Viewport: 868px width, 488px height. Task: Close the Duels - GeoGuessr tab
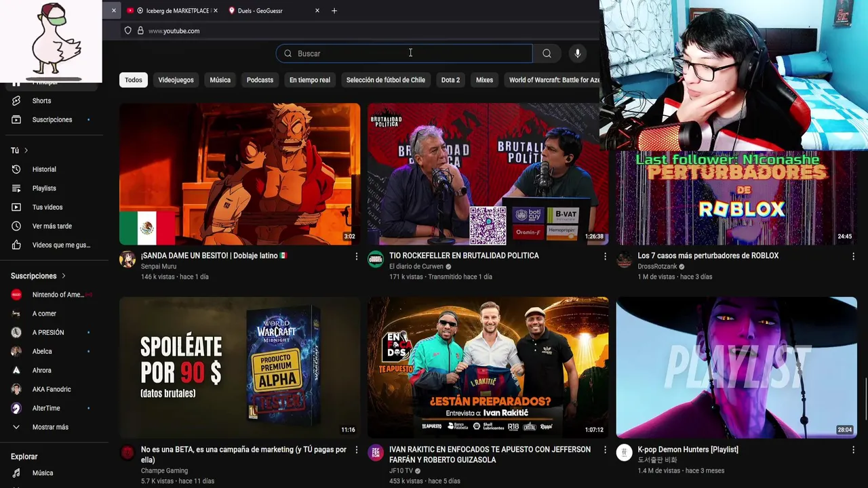coord(317,11)
